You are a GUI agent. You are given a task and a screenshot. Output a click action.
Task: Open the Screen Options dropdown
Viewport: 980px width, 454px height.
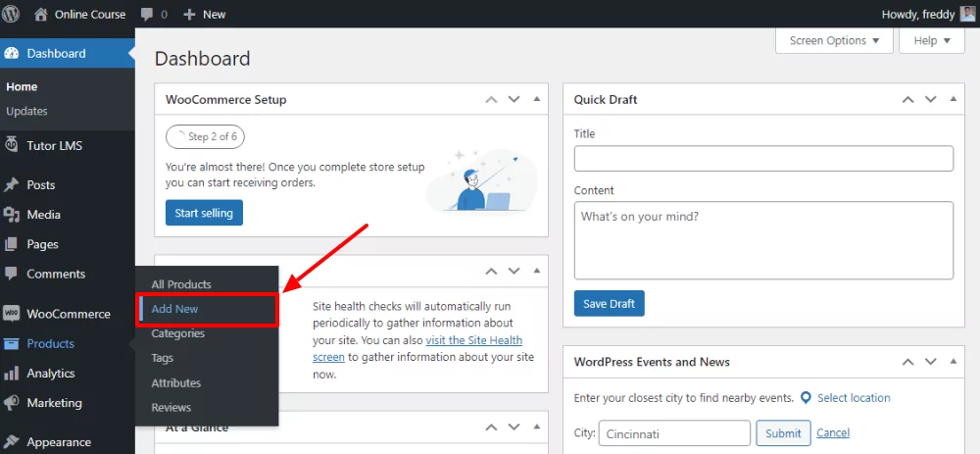click(834, 40)
